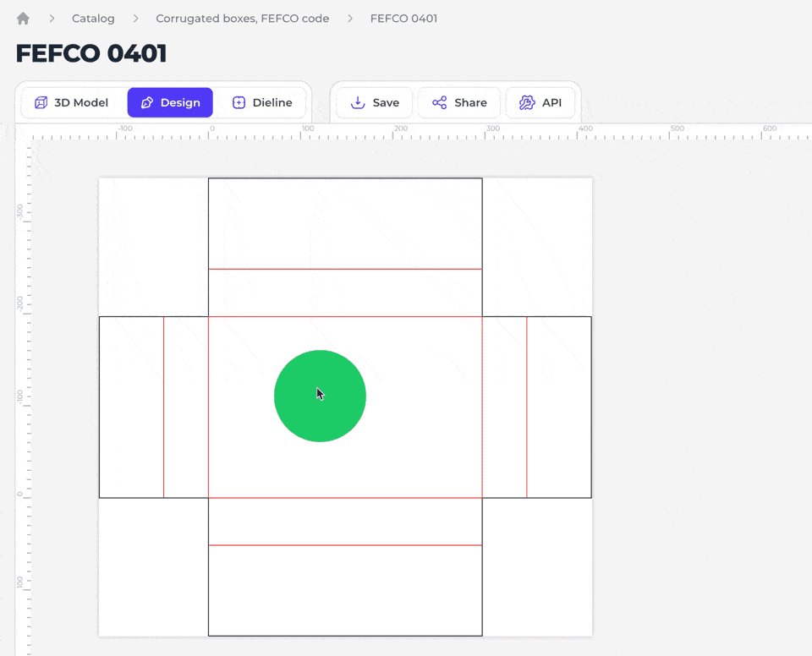Click the Dieline plus-square icon

click(x=239, y=103)
